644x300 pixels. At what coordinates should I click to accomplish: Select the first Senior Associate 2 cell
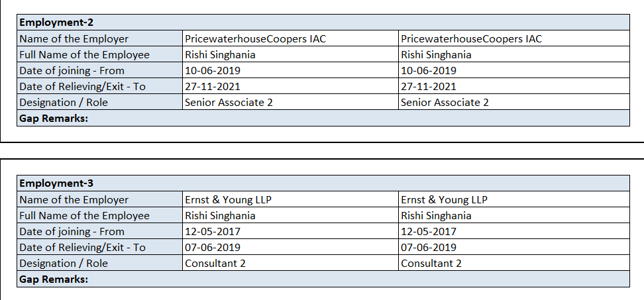coord(229,102)
